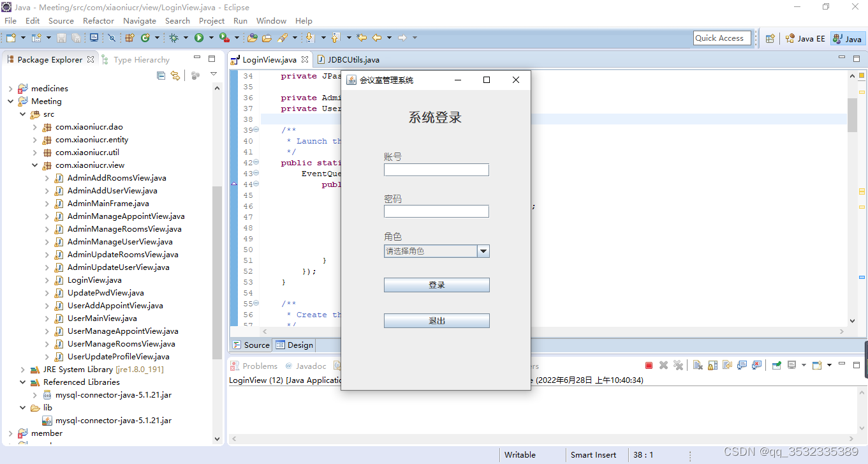Minimize the Console view panel
Screen dimensions: 868x464
click(x=842, y=364)
